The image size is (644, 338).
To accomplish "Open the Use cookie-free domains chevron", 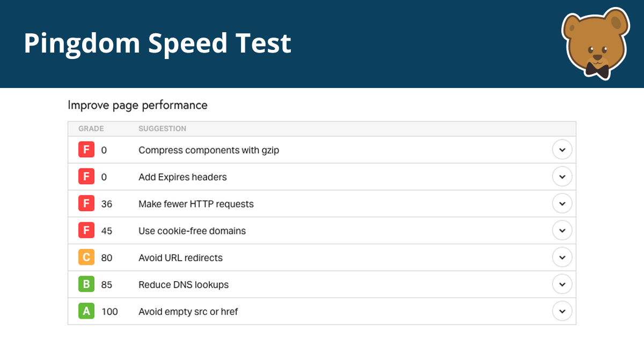I will point(562,230).
